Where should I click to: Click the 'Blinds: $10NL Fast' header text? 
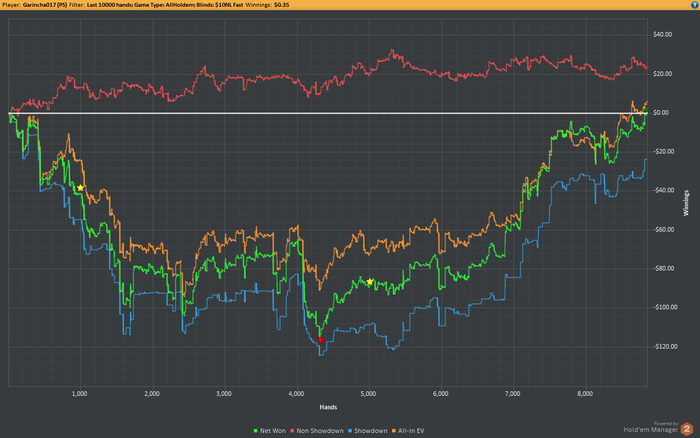pos(220,5)
